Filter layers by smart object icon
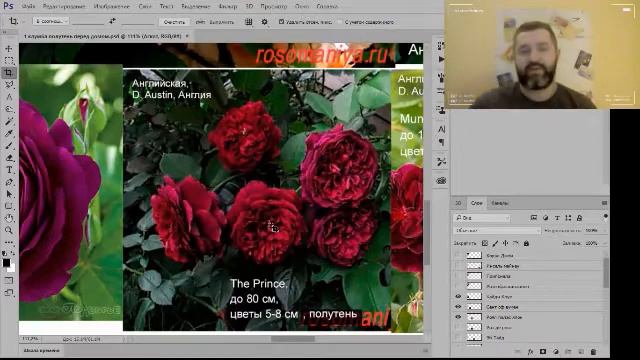 click(x=579, y=218)
